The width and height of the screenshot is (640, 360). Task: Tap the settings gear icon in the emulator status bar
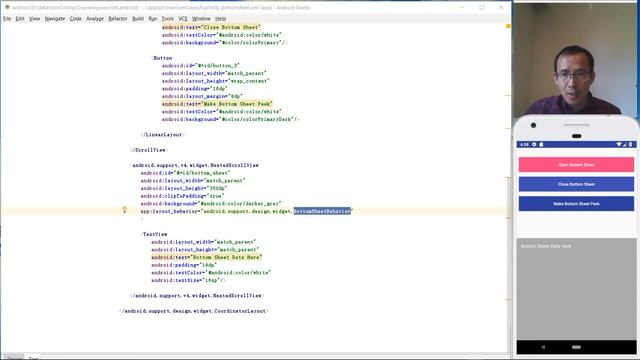click(534, 144)
